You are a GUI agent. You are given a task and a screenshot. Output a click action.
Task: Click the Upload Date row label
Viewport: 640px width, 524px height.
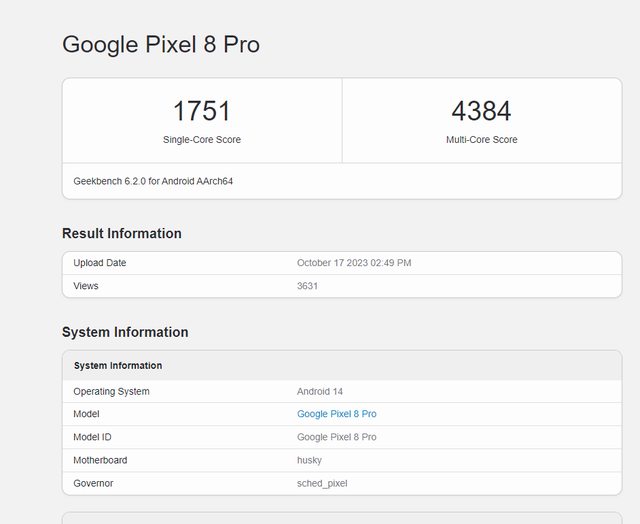click(x=100, y=263)
